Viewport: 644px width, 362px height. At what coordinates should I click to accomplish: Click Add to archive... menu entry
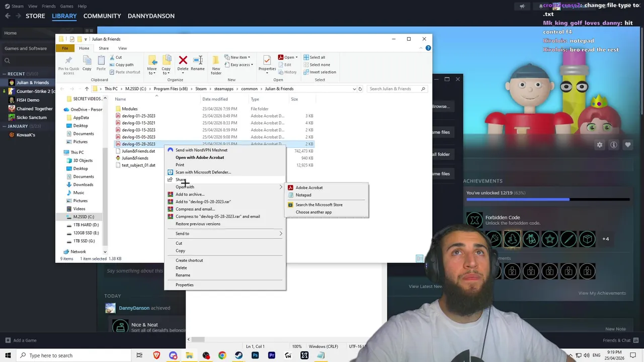coord(190,194)
